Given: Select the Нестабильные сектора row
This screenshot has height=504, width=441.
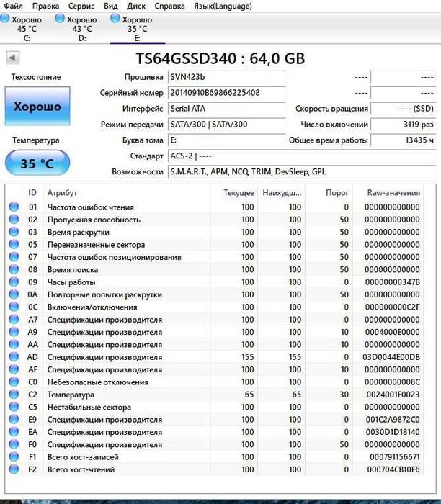Looking at the screenshot, I should (215, 407).
